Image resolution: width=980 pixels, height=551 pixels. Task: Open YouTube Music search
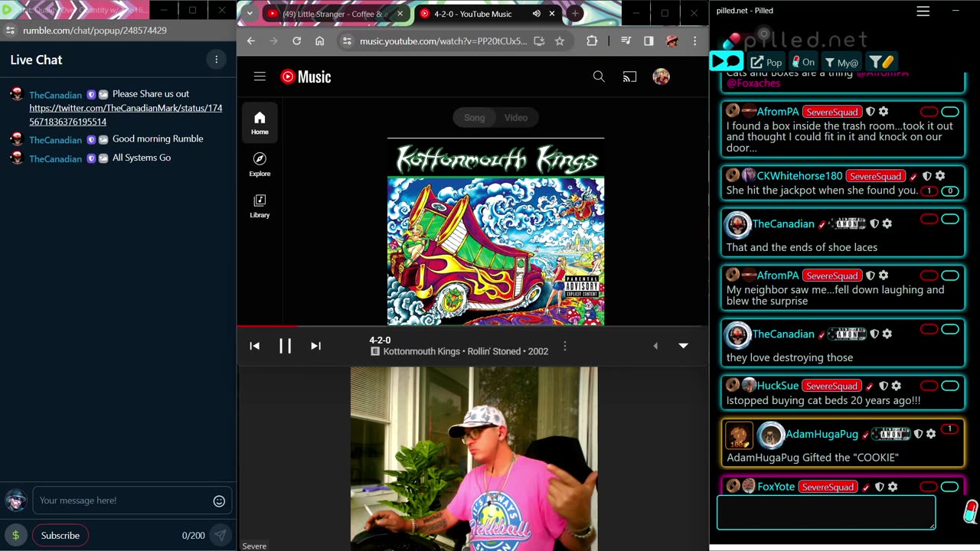[599, 77]
